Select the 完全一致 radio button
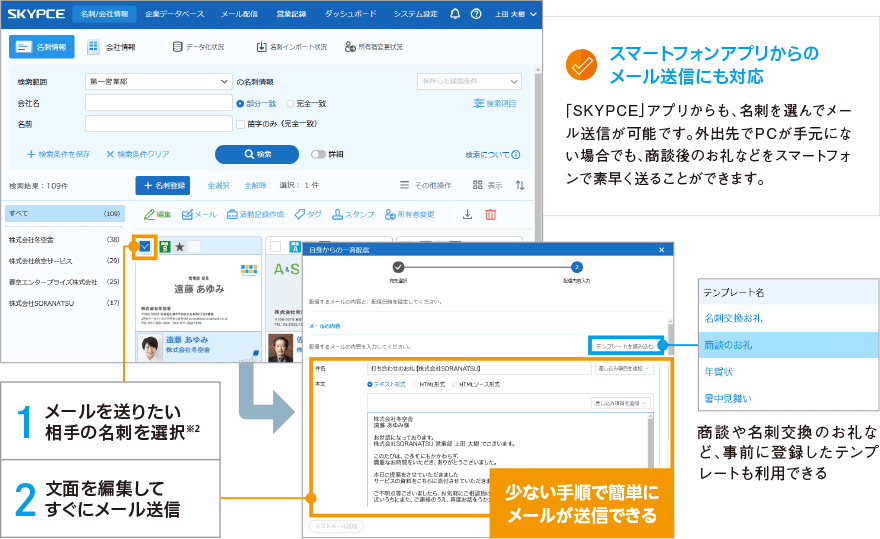 290,103
